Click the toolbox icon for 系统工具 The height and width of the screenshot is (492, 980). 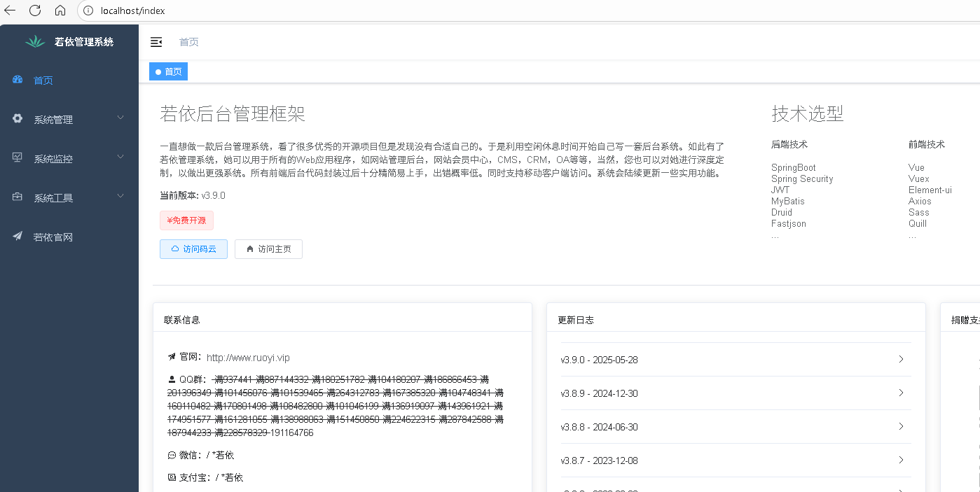18,197
